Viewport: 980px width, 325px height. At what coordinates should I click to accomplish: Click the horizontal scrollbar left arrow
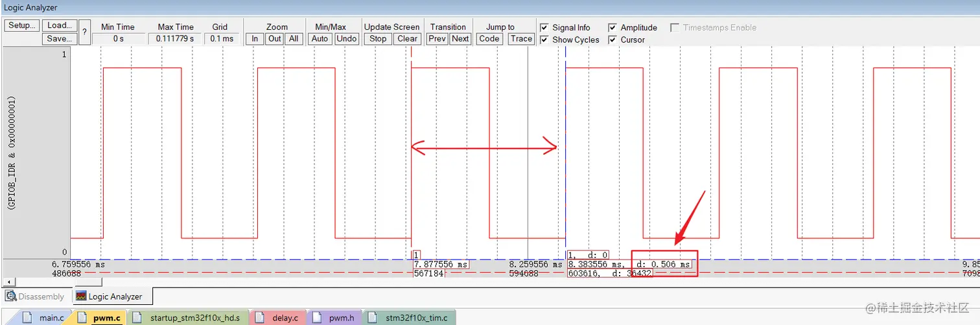click(x=8, y=282)
